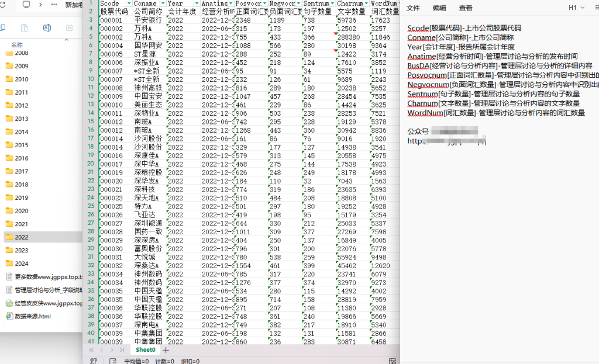599x364 pixels.
Task: Select the 神州高铁 cell
Action: (x=149, y=88)
